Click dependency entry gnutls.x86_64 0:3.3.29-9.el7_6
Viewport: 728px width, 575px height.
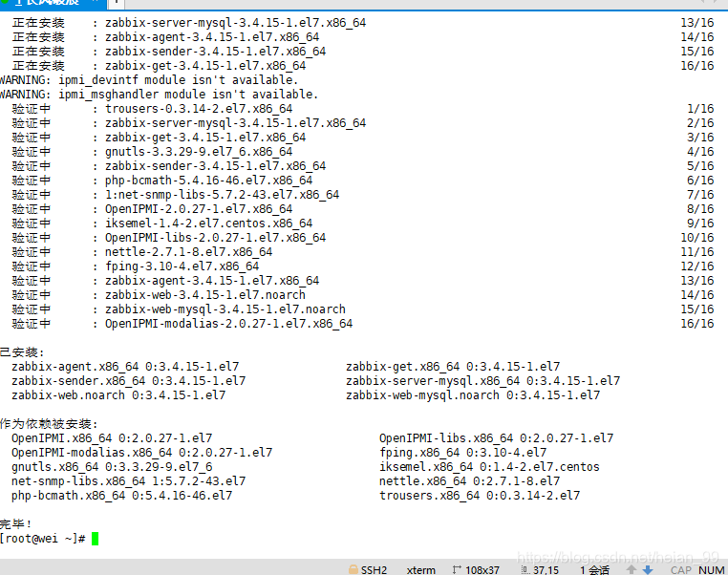pos(112,467)
